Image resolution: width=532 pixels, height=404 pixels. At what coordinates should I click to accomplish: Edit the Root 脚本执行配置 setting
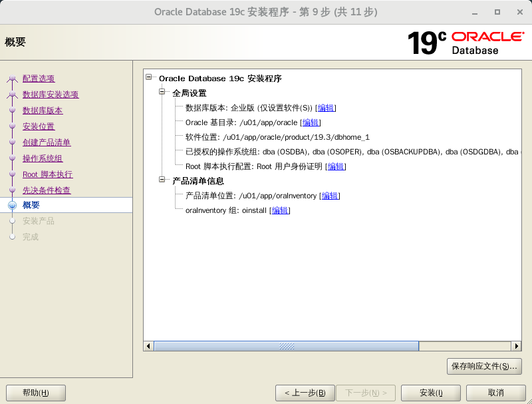point(336,166)
